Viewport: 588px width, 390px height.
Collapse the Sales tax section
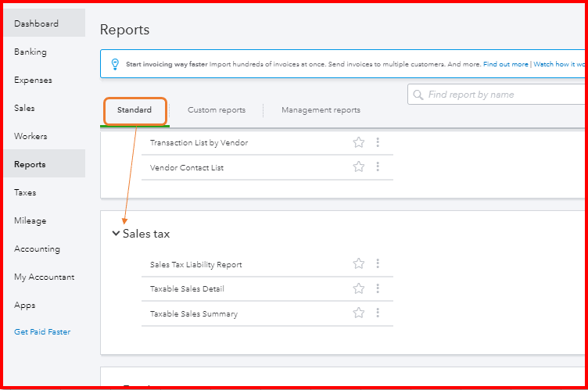[116, 233]
